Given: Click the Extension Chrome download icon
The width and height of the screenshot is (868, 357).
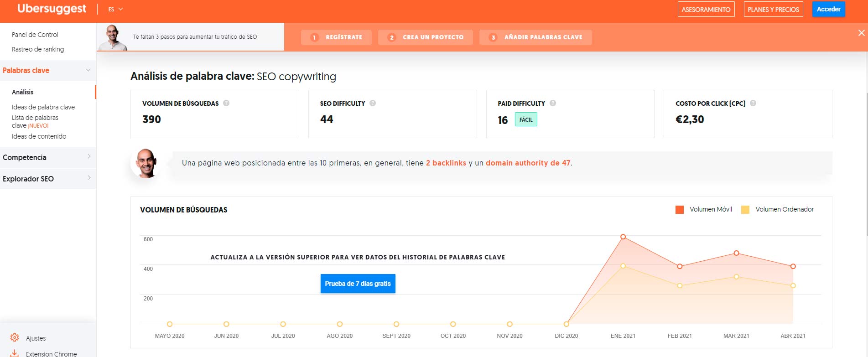Looking at the screenshot, I should pos(15,353).
